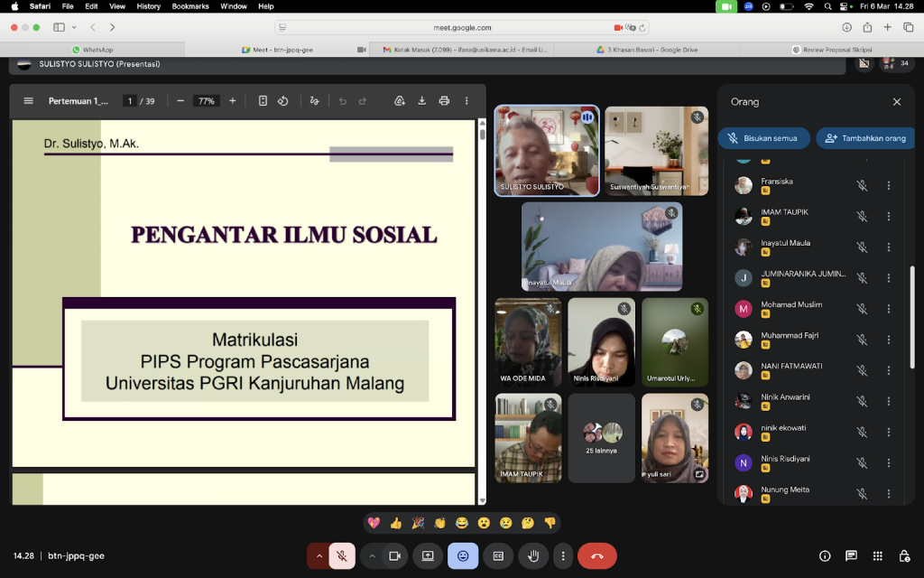Unmute your microphone
This screenshot has height=578, width=924.
342,555
